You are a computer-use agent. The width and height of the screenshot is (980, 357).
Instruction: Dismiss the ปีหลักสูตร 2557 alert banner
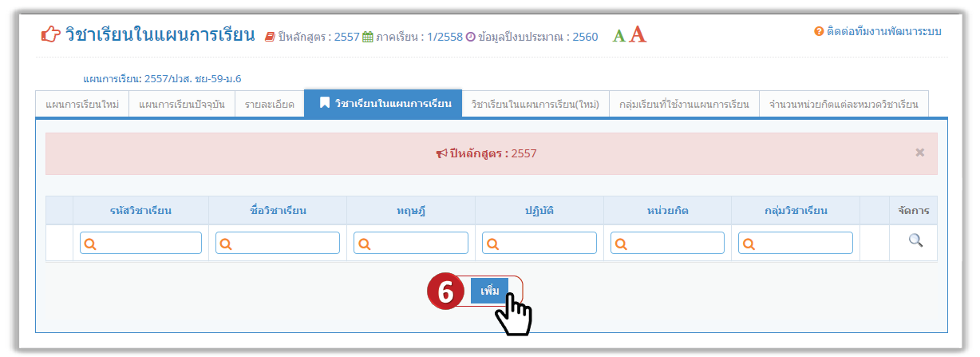[919, 153]
